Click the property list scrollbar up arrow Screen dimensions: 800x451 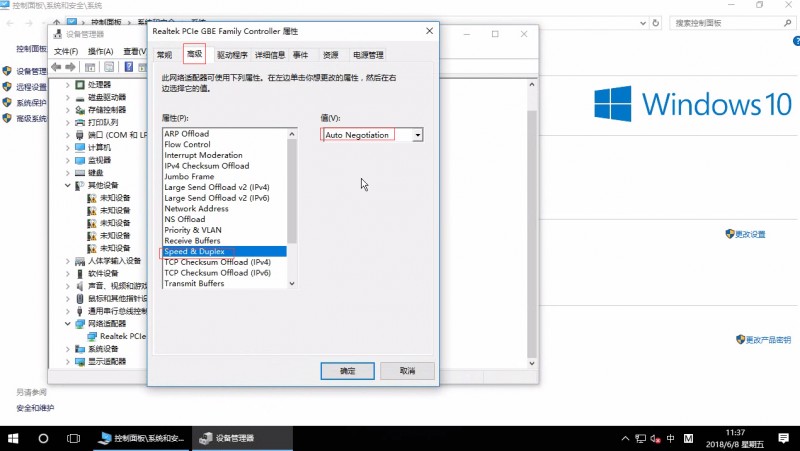pyautogui.click(x=292, y=134)
